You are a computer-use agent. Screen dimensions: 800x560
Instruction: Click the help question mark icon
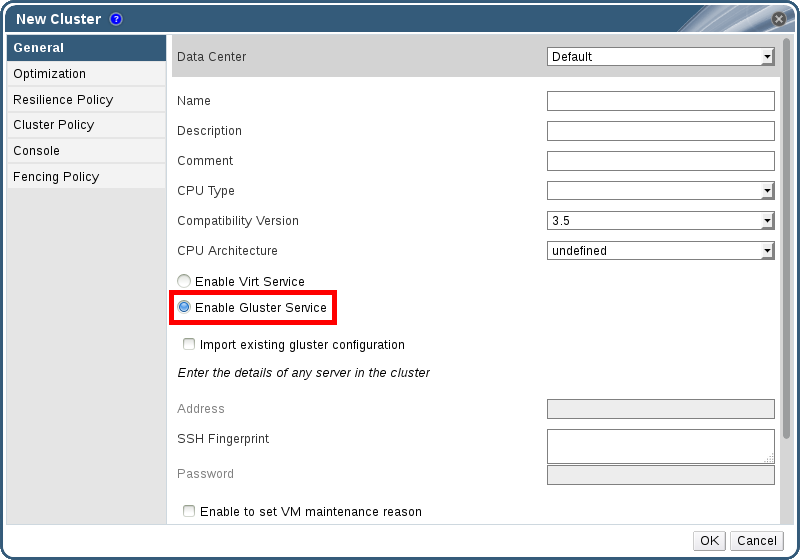coord(116,19)
